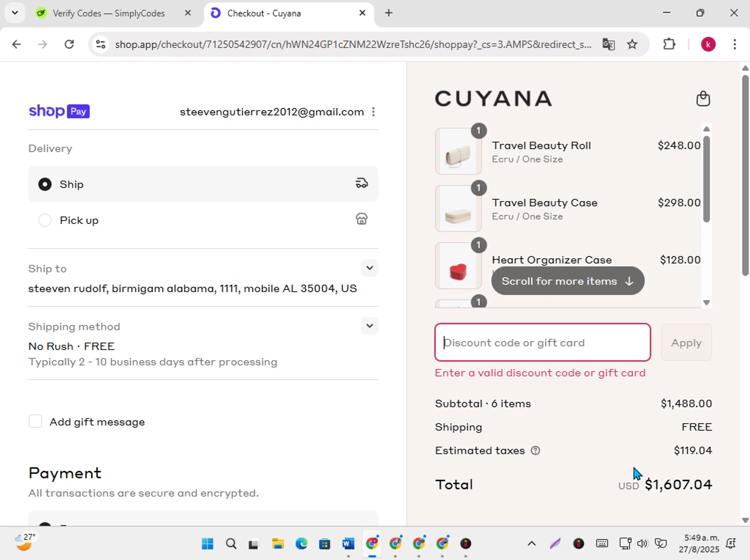Screen dimensions: 750x560
Task: Open the translate page icon
Action: coord(608,44)
